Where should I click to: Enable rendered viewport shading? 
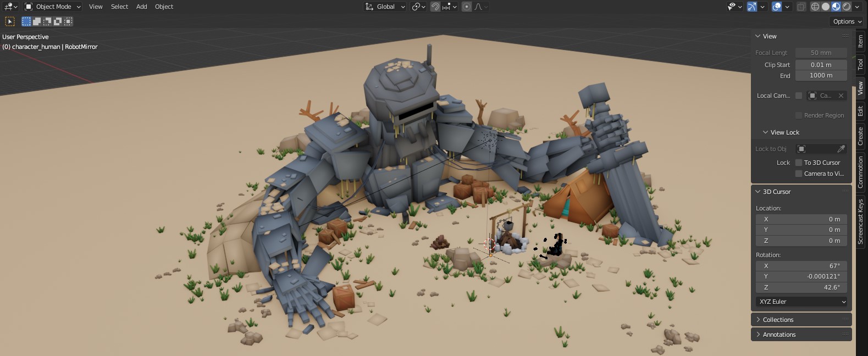click(x=847, y=7)
